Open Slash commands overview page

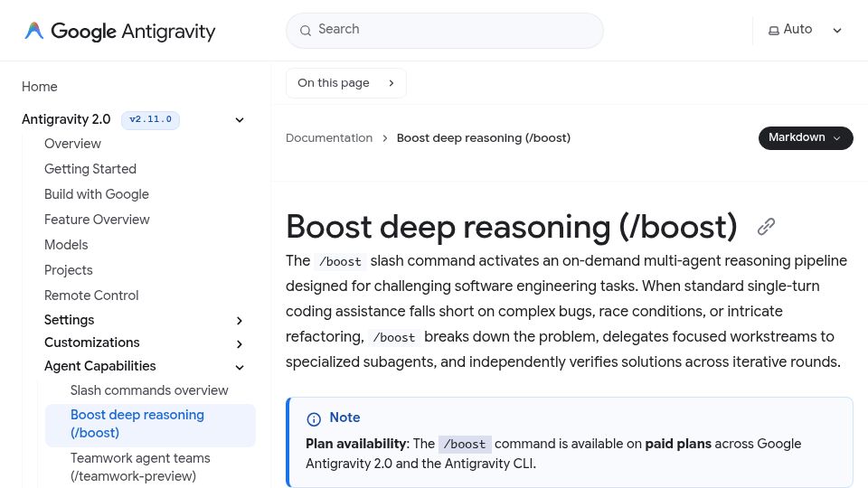149,390
